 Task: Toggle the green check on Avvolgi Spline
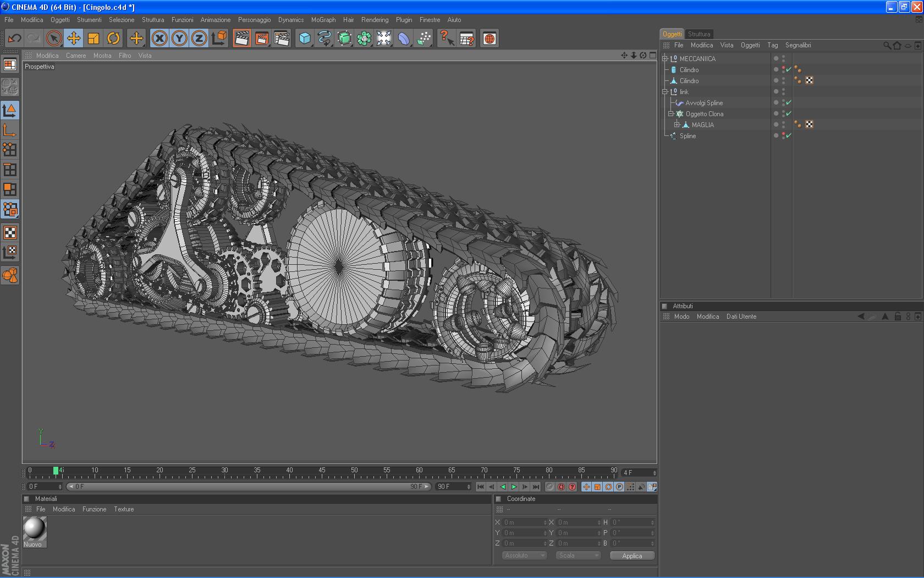click(x=789, y=103)
